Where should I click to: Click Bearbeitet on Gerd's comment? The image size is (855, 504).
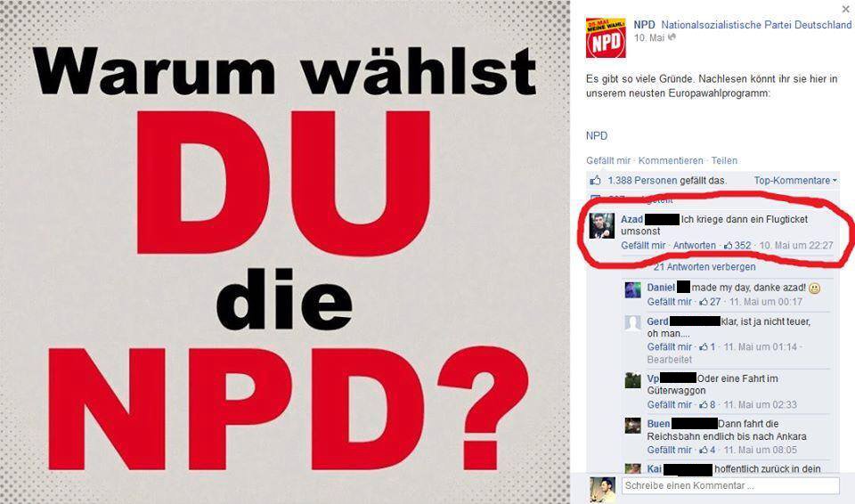(669, 360)
